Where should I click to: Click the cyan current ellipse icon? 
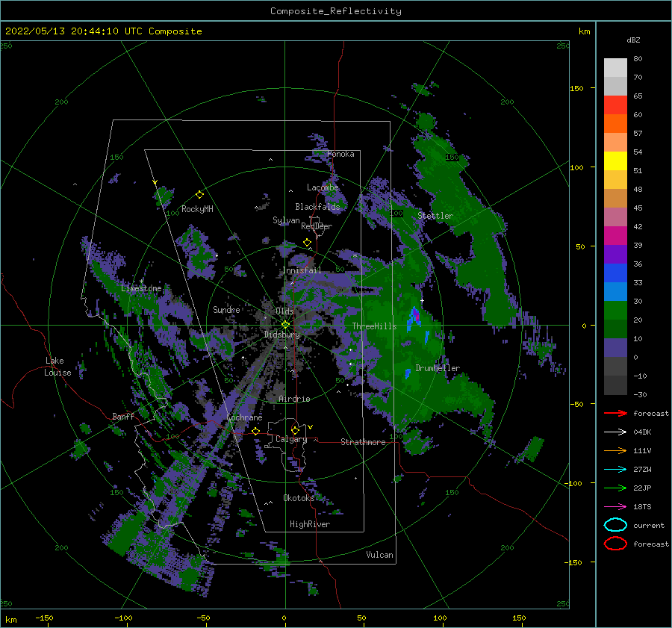pos(615,525)
